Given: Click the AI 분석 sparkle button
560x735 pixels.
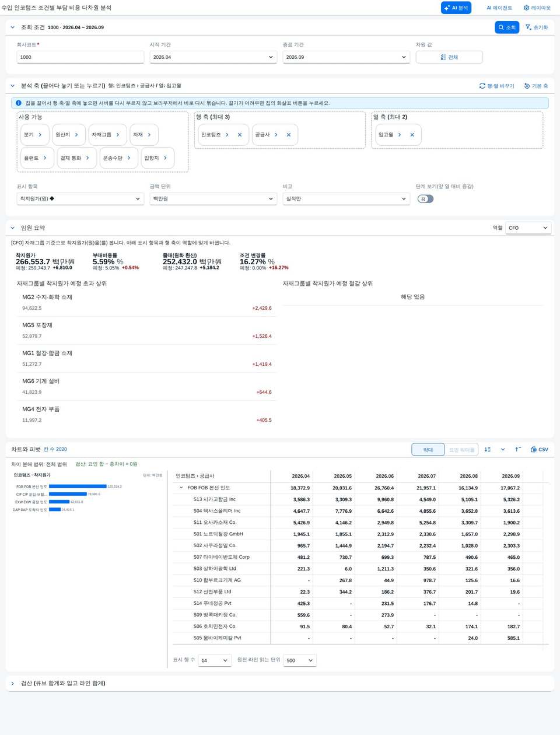Looking at the screenshot, I should point(456,8).
